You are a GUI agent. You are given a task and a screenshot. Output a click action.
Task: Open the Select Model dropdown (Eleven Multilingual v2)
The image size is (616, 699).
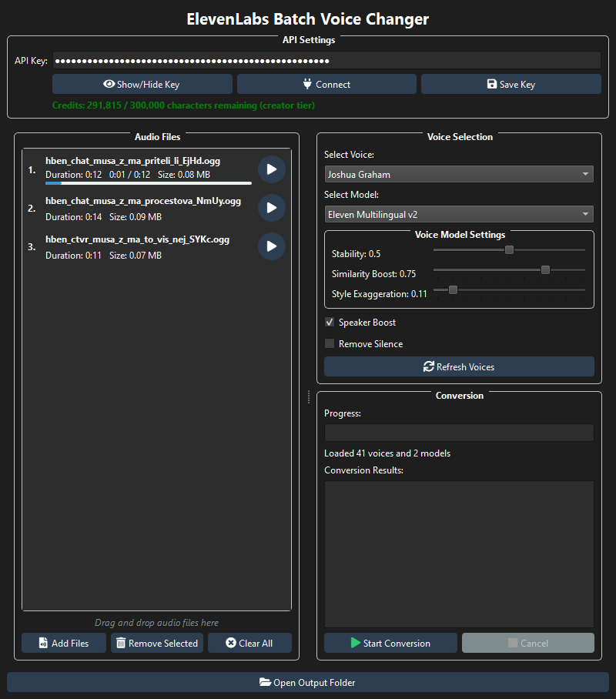[459, 215]
